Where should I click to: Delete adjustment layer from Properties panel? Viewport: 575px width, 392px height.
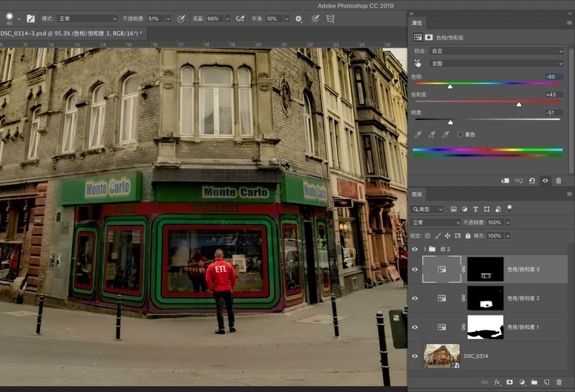558,181
